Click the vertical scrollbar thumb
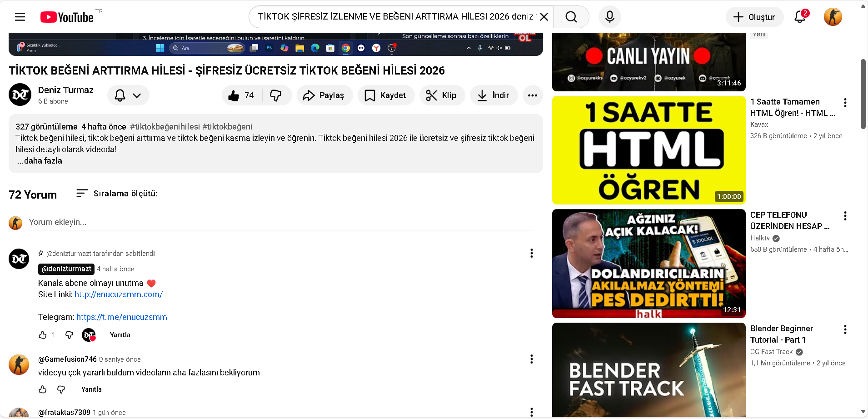868x419 pixels. 863,94
